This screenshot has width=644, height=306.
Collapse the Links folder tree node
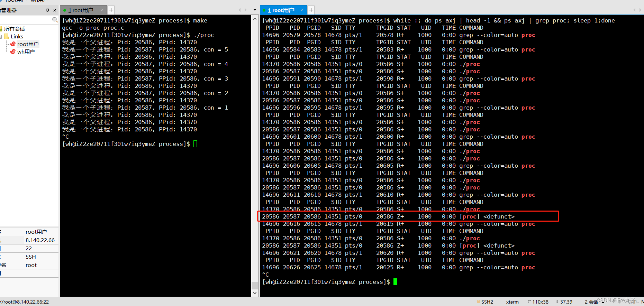click(x=1, y=36)
